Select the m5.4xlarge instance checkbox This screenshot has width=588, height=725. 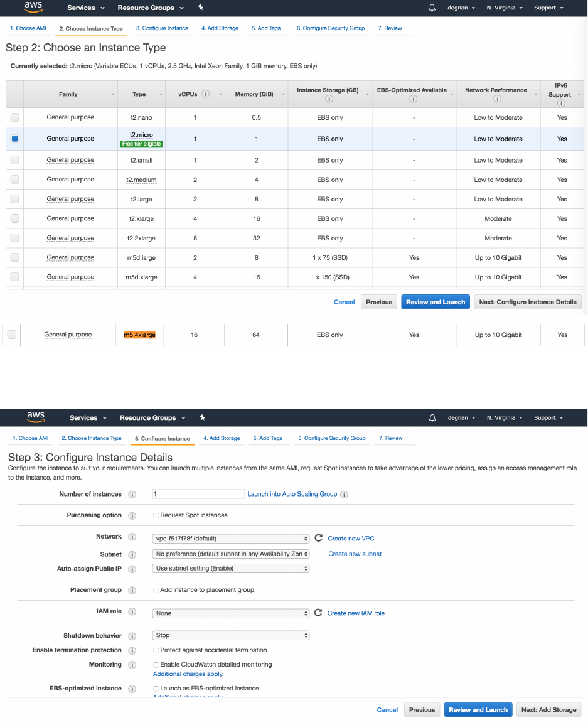[12, 335]
